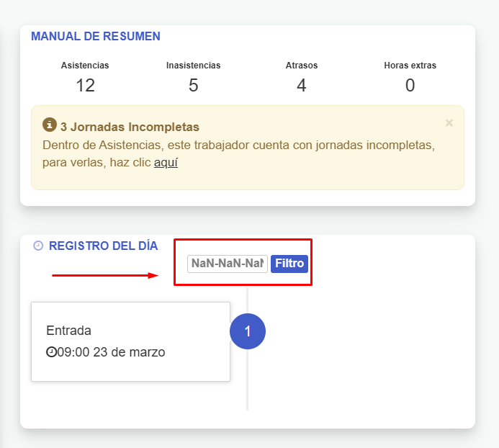Open the "aquí" link
The width and height of the screenshot is (499, 448).
pos(166,163)
